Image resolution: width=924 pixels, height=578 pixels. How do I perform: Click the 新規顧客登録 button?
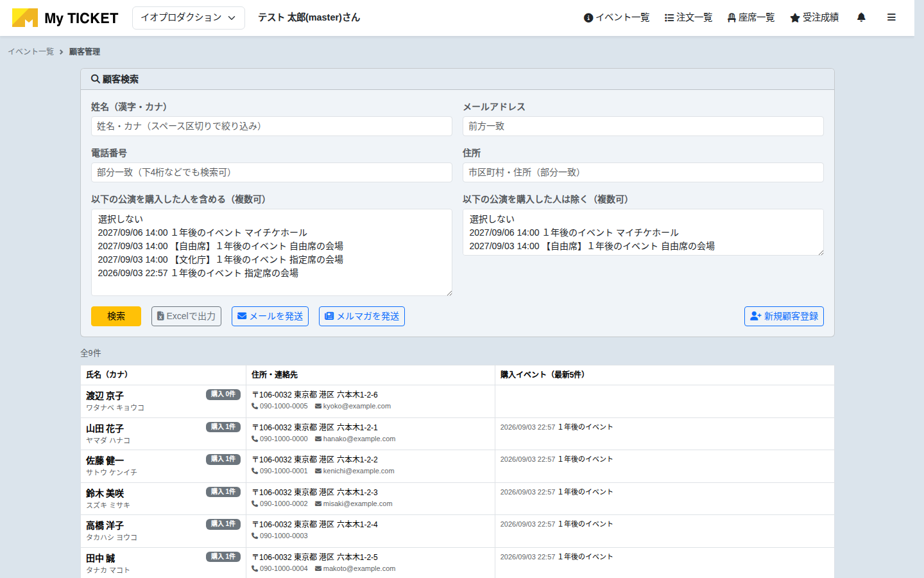point(784,316)
